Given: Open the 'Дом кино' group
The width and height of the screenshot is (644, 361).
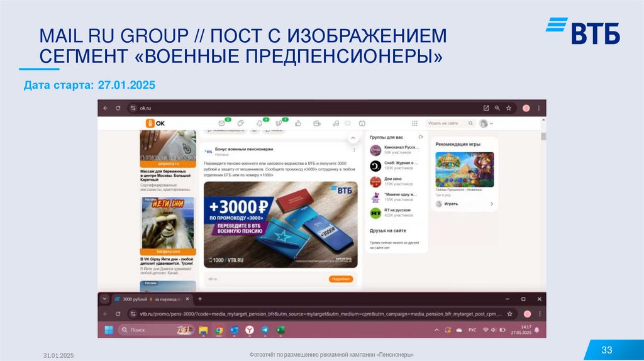Looking at the screenshot, I should click(x=393, y=179).
